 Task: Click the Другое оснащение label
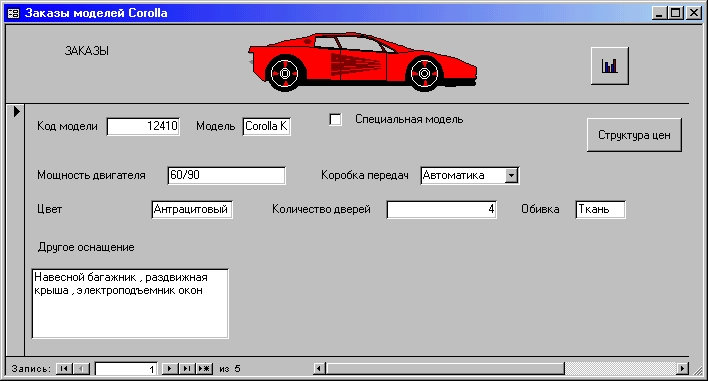[x=86, y=247]
